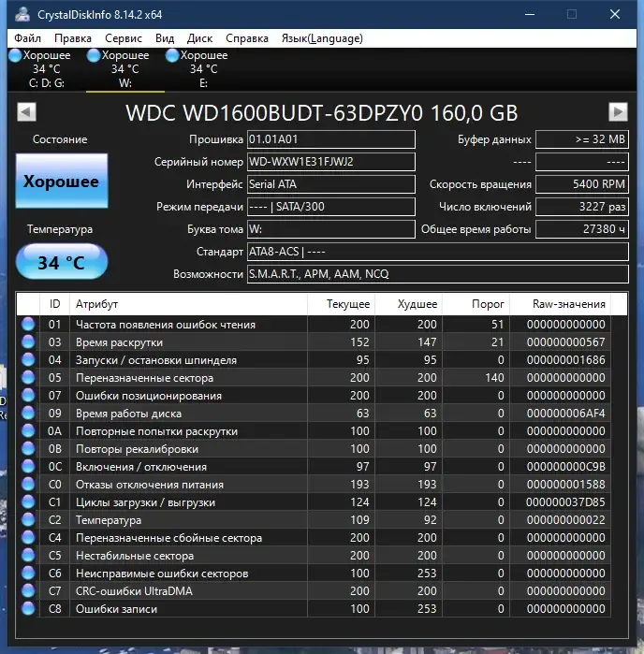Screen dimensions: 644x654
Task: Click the serial number field WD-WXW1E31FJWJ2
Action: coord(331,162)
